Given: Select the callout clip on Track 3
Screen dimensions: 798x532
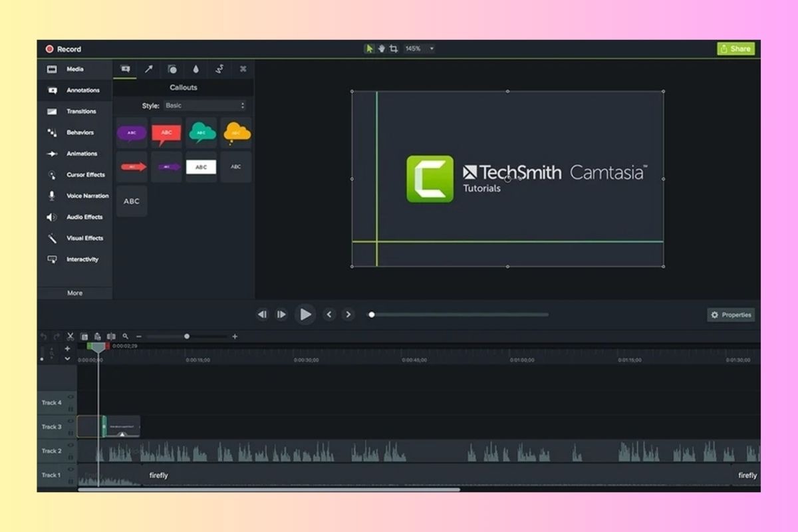Looking at the screenshot, I should point(122,426).
